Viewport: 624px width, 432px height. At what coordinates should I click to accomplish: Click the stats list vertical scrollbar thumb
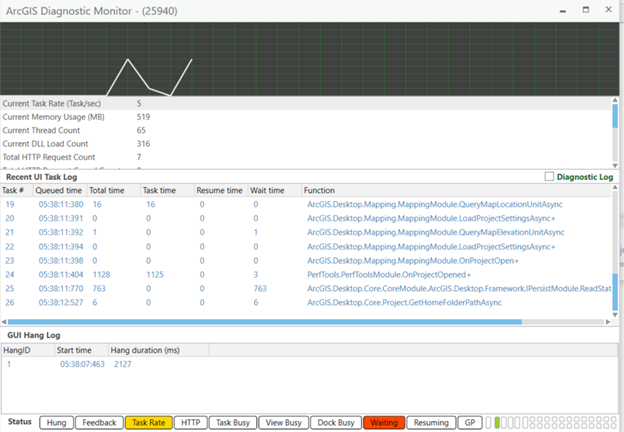615,116
